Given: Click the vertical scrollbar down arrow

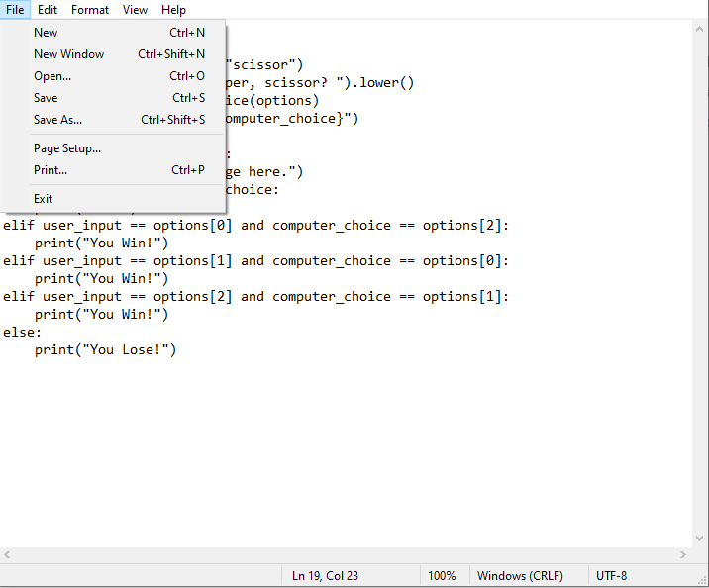Looking at the screenshot, I should click(699, 539).
